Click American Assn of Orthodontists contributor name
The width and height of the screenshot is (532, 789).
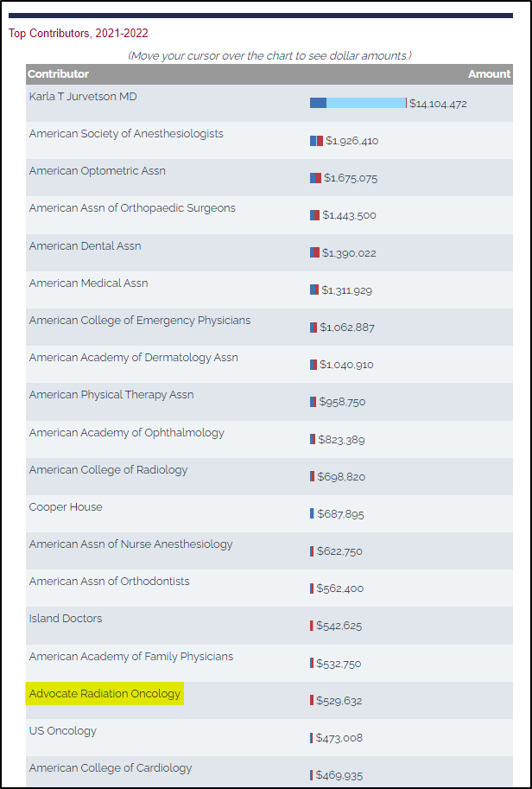[x=109, y=582]
